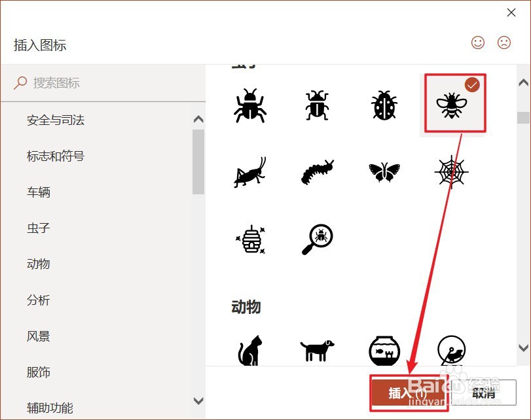Pick the fishbowl icon
531x420 pixels.
384,351
